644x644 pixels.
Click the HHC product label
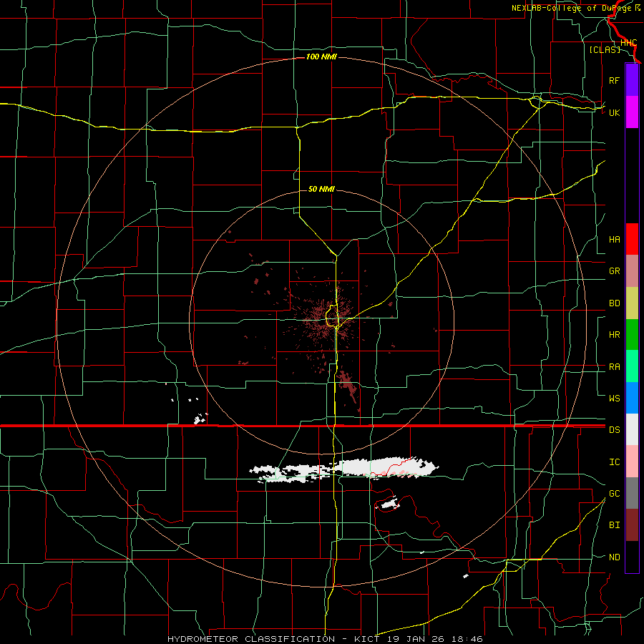629,43
